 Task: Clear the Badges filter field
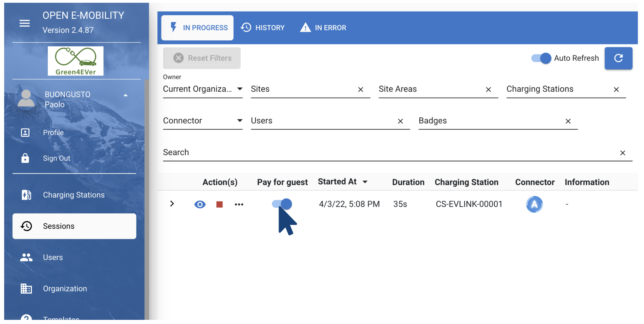point(568,121)
